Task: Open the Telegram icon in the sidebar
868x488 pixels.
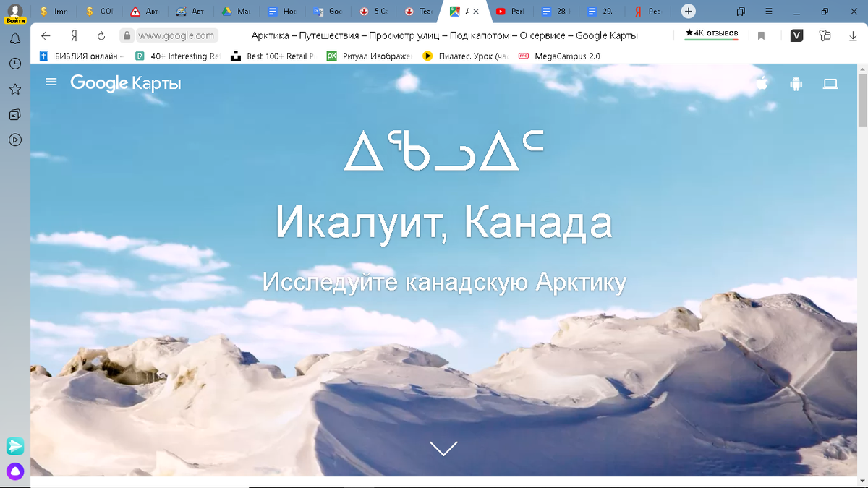Action: [14, 447]
